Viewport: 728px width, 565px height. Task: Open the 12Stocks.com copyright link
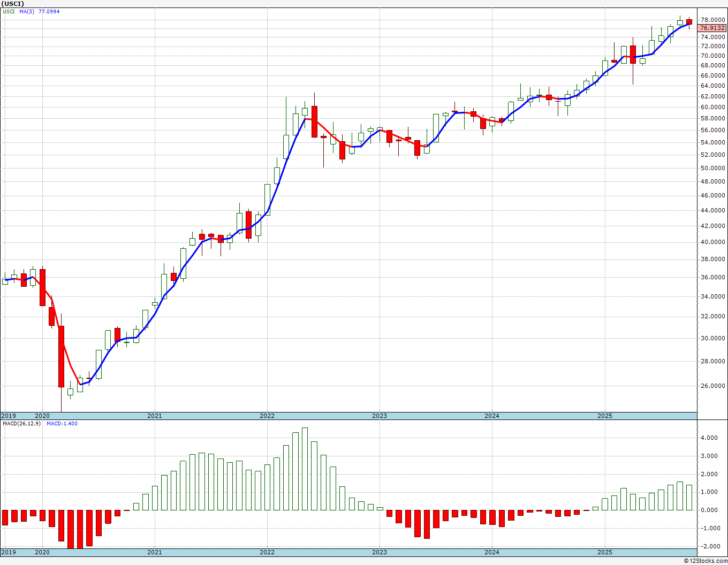pyautogui.click(x=707, y=561)
